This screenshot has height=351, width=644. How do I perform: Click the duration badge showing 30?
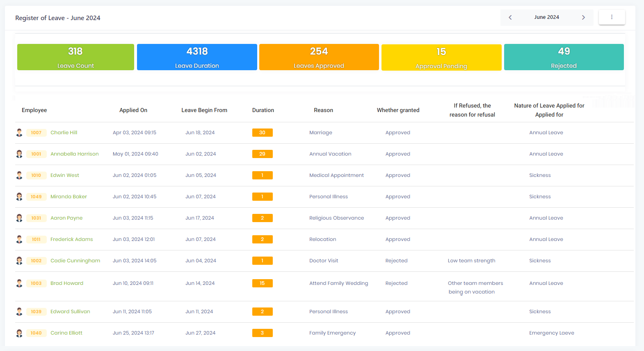(x=263, y=133)
